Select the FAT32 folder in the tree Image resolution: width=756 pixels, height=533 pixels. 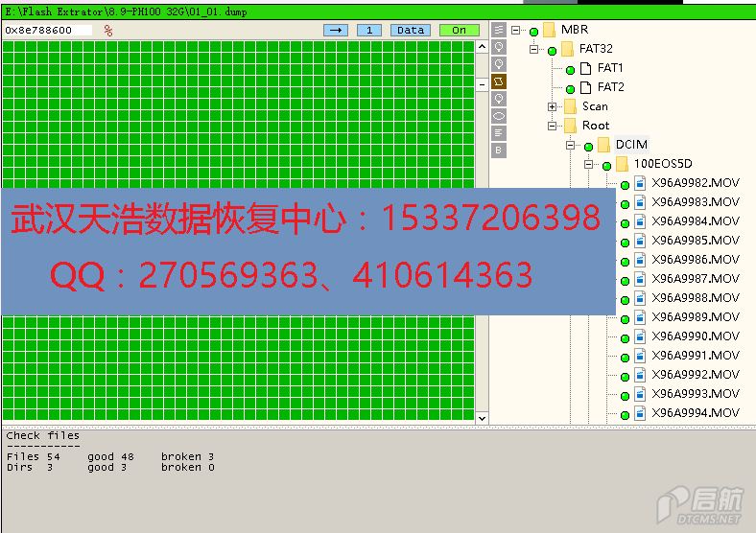(x=595, y=49)
